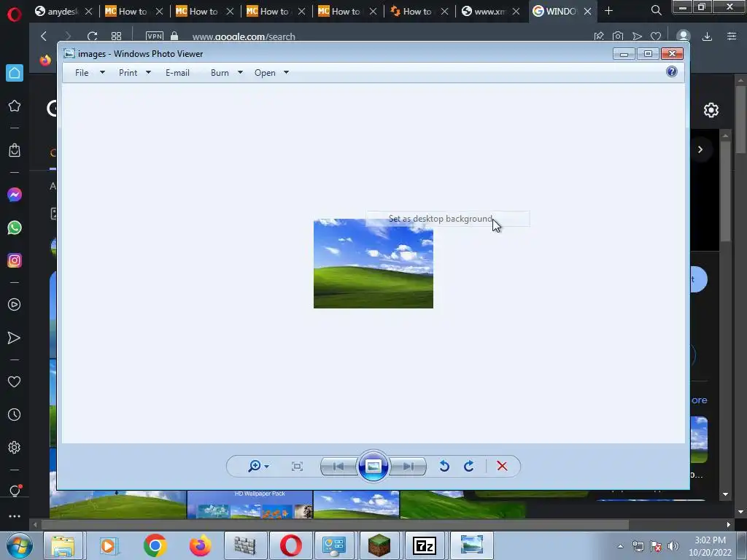
Task: Start the slide show
Action: click(373, 466)
